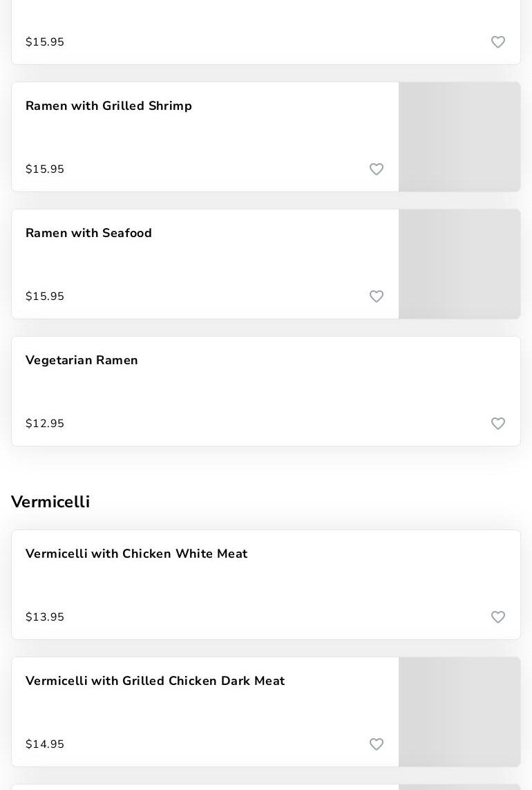Select Vermicelli with Grilled Chicken Dark Meat title
The image size is (532, 790).
click(x=155, y=681)
